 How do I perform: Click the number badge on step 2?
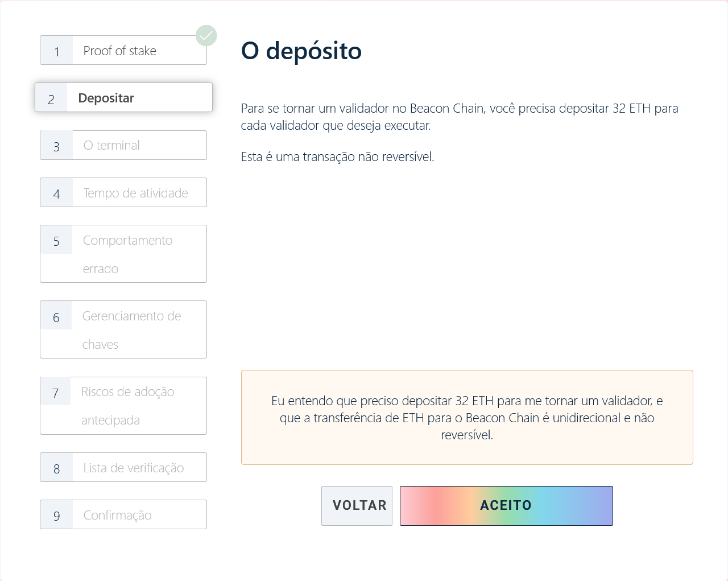[51, 97]
